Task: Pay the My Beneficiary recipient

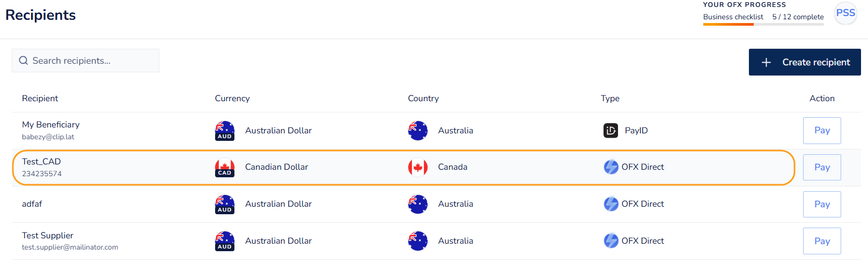Action: 821,131
